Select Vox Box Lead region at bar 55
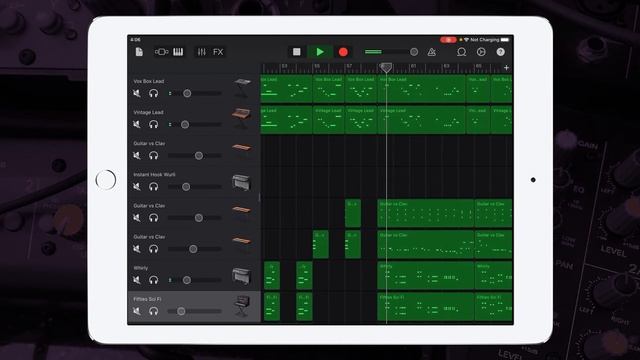Screen dimensions: 640x360 (329, 89)
